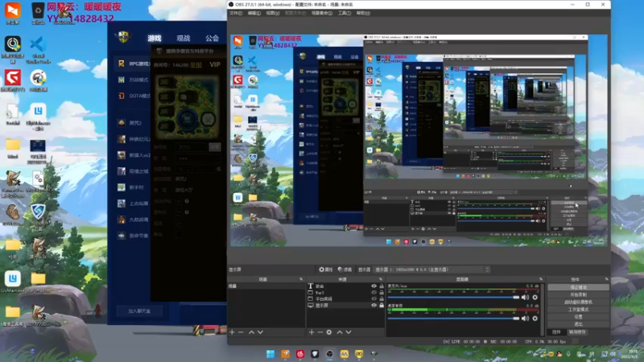Screen dimensions: 644x362
Task: Toggle lock on the text source
Action: click(x=382, y=286)
